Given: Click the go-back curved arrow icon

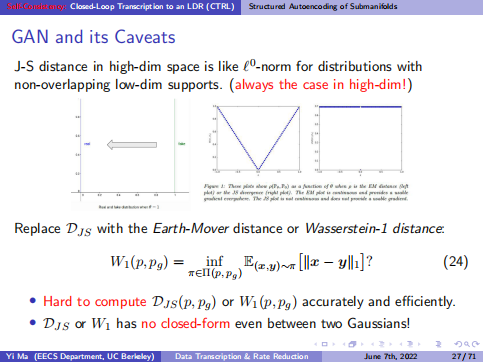Looking at the screenshot, I should point(458,344).
